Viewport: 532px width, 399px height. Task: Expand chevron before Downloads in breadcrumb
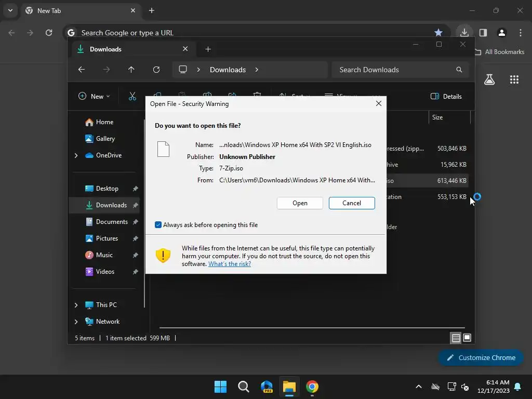click(198, 70)
